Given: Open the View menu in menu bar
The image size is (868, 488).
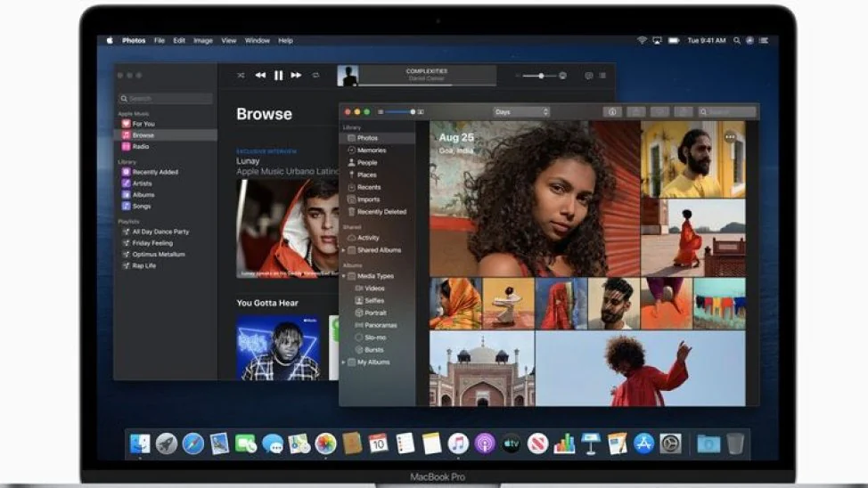Looking at the screenshot, I should (229, 40).
